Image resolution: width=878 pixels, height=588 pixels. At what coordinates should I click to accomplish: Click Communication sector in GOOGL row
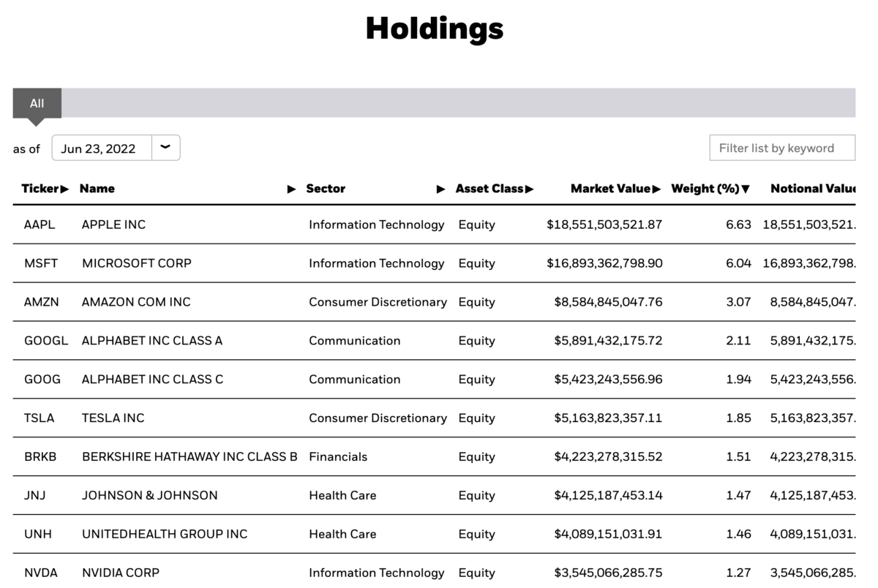(x=355, y=341)
